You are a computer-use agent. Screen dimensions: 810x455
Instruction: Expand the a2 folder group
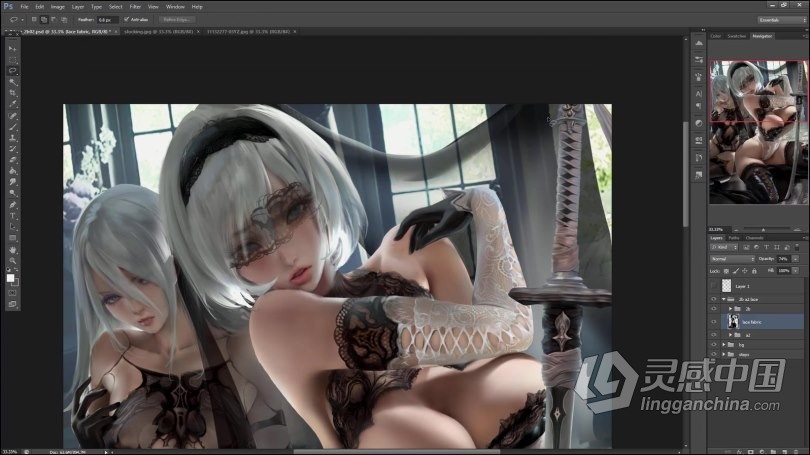(730, 335)
